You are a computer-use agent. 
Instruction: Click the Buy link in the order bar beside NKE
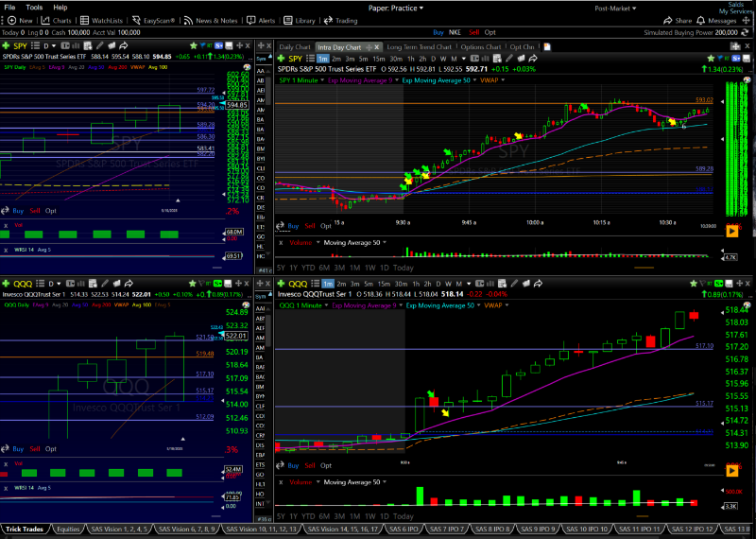tap(438, 32)
